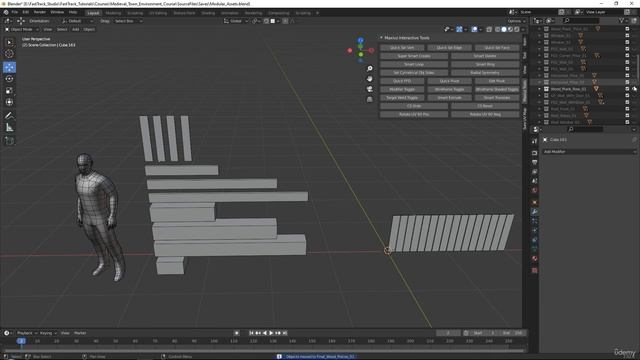Toggle camera view icon in viewport
This screenshot has width=640, height=360.
coord(369,89)
